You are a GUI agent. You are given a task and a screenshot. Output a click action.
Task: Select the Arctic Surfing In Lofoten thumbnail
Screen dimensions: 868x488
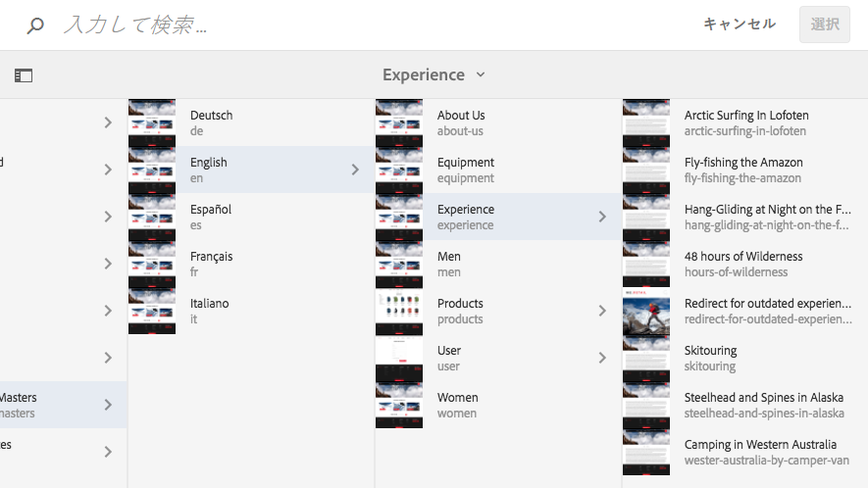click(646, 122)
